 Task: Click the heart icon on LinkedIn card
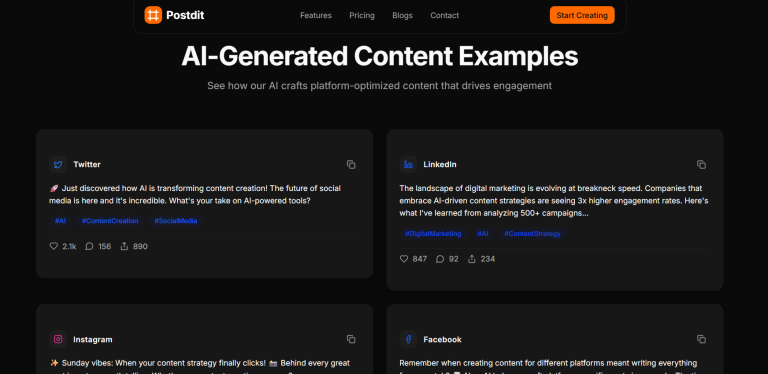coord(404,259)
